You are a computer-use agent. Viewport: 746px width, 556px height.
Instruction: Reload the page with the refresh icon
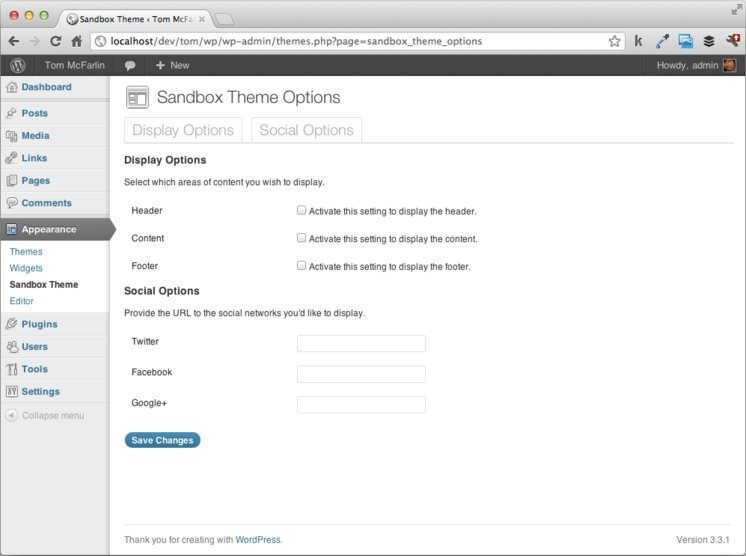56,41
